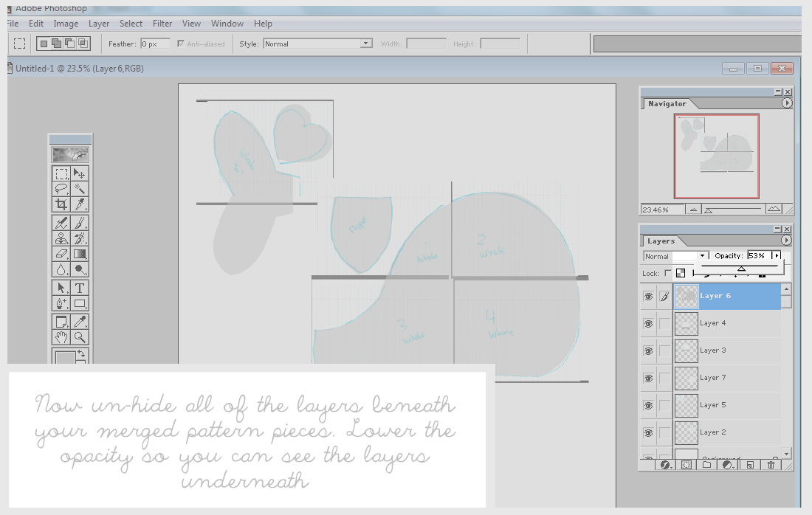Hide Layer 4 with its eye icon
This screenshot has width=812, height=515.
(647, 323)
